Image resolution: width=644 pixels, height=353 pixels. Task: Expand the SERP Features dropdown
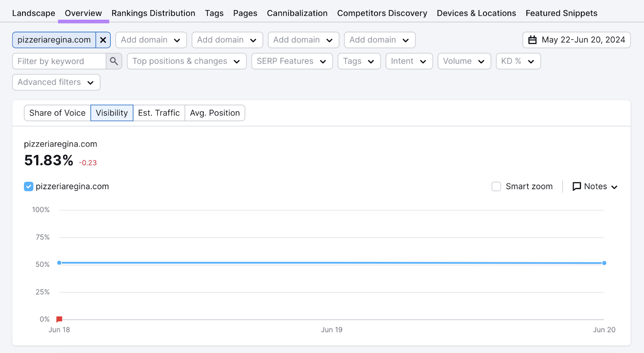point(292,61)
